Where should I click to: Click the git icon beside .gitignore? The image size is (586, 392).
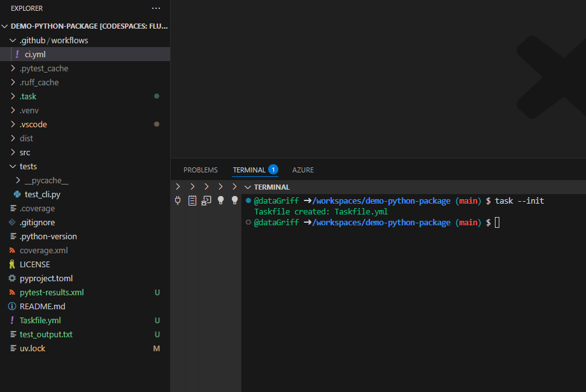coord(12,222)
